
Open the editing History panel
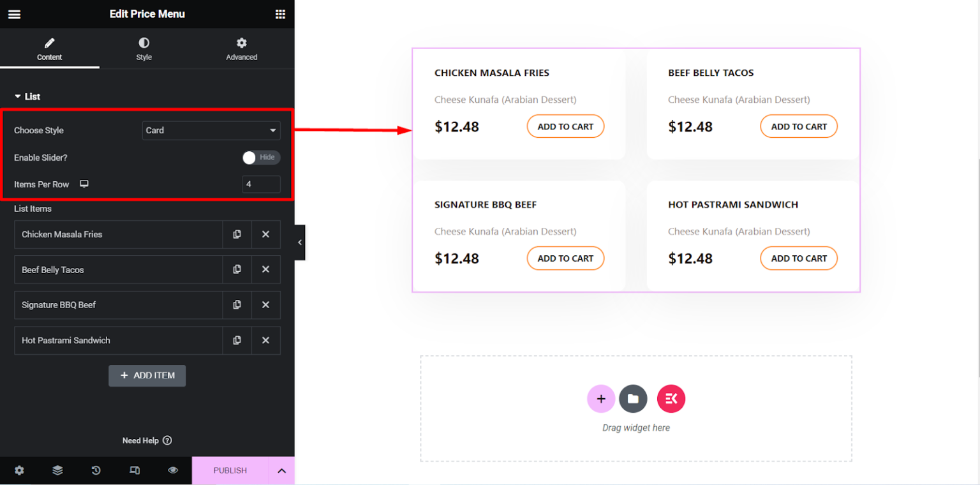[96, 470]
